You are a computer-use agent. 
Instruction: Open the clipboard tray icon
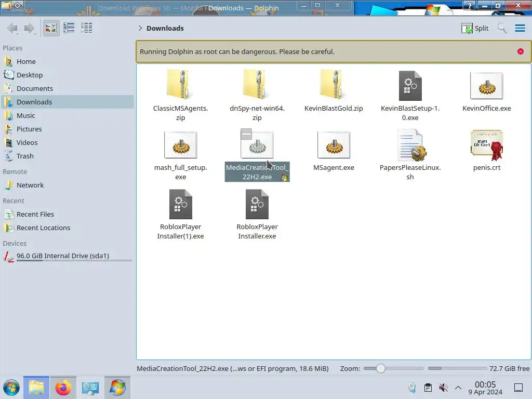pos(428,388)
